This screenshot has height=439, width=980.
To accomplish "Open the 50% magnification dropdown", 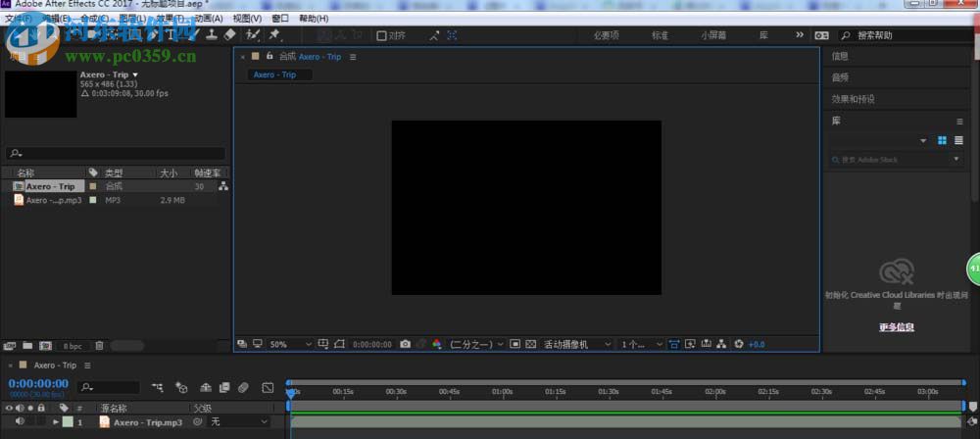I will point(290,344).
